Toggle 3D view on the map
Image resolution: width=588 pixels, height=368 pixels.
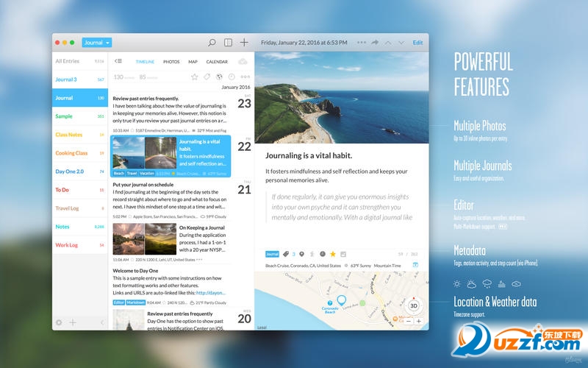[414, 305]
